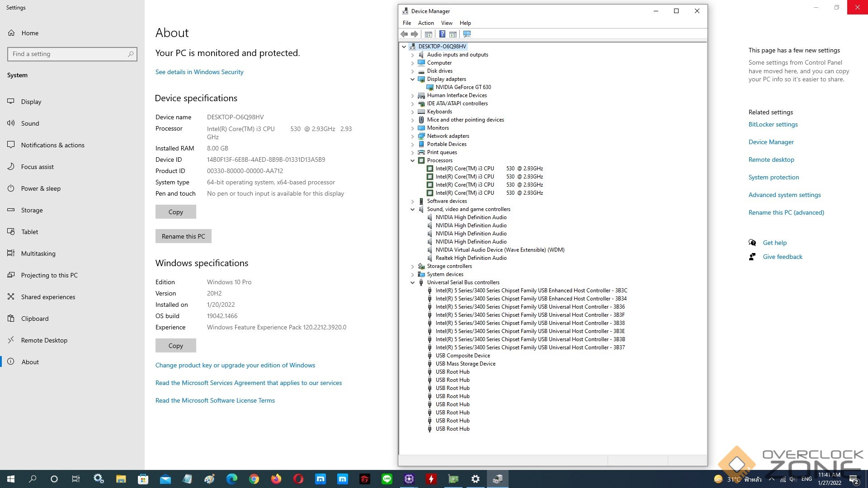Click Scan for hardware changes toolbar icon
This screenshot has height=488, width=868.
pos(467,34)
